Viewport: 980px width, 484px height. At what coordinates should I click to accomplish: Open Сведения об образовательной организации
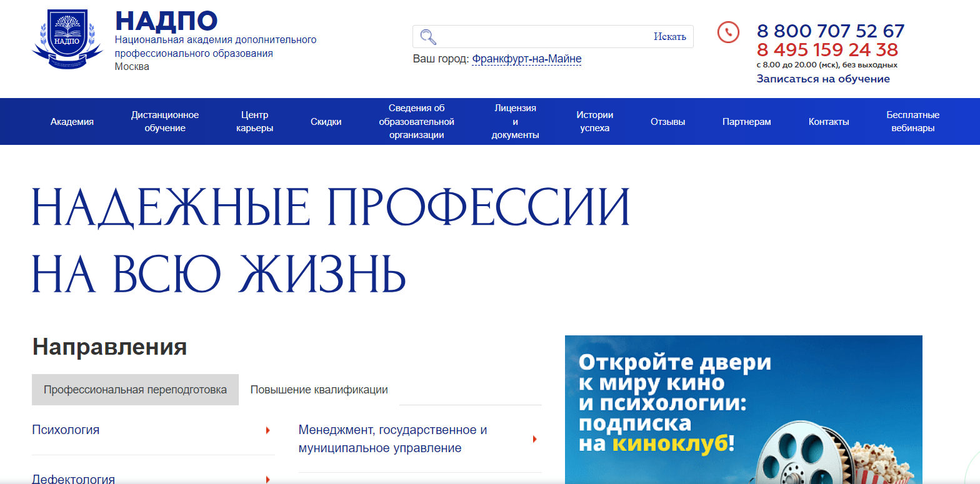pyautogui.click(x=416, y=121)
